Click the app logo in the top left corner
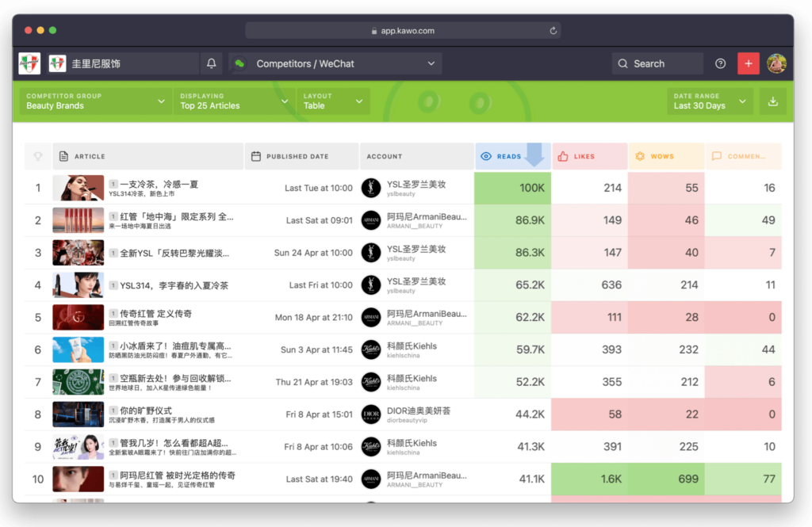The width and height of the screenshot is (812, 527). 29,63
